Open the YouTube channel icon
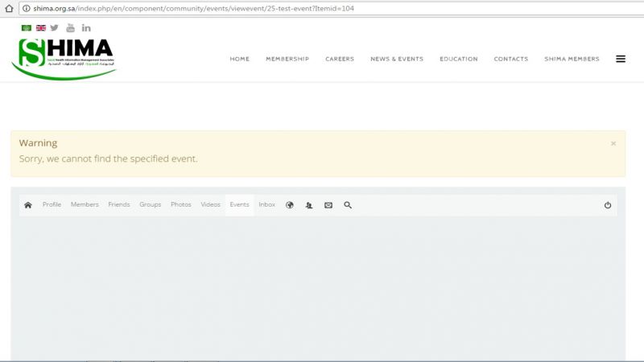Viewport: 644px width, 362px height. click(x=70, y=28)
